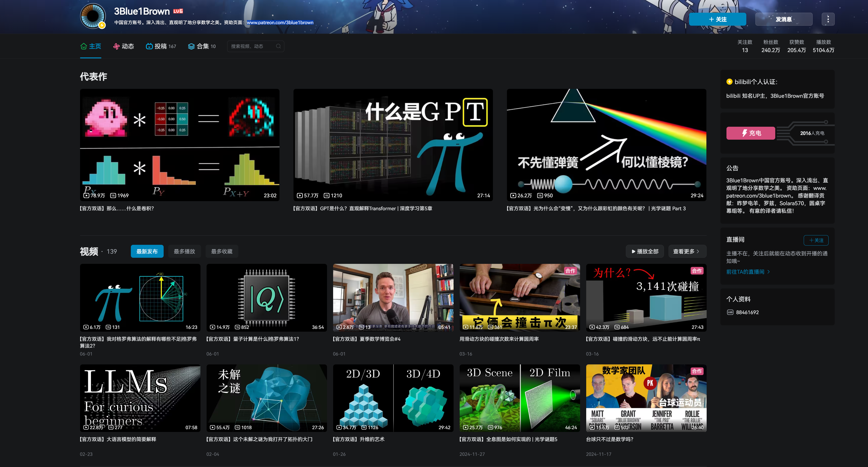Image resolution: width=868 pixels, height=467 pixels.
Task: Switch to the 合集 tab
Action: point(202,46)
